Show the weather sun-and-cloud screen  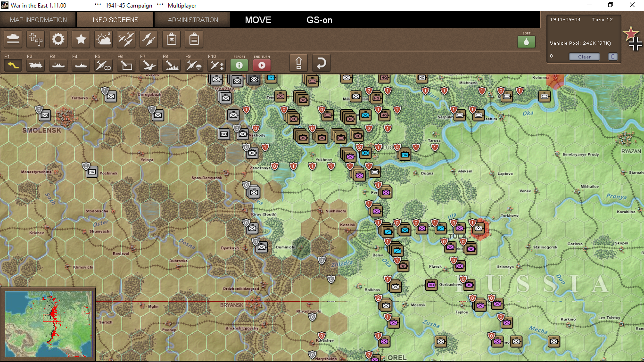pos(104,39)
